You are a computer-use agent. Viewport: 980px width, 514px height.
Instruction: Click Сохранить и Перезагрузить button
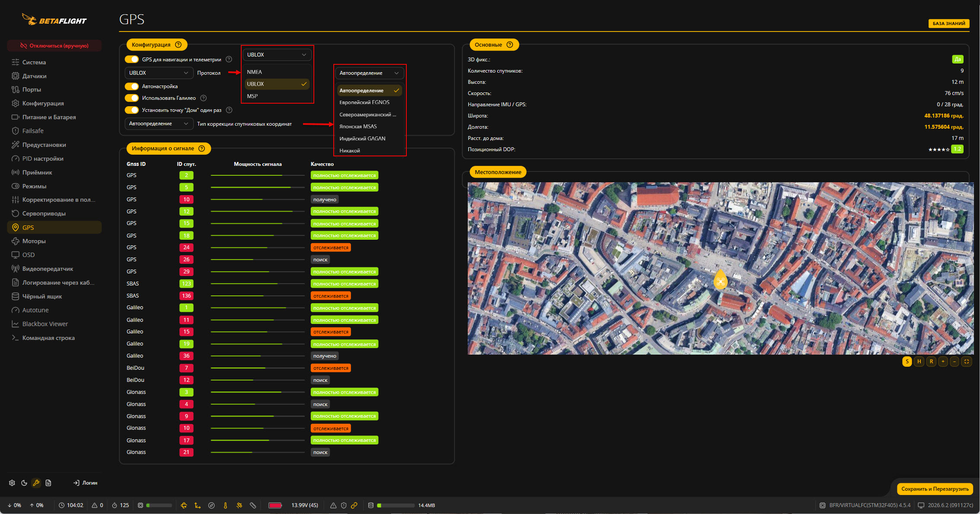pos(935,489)
